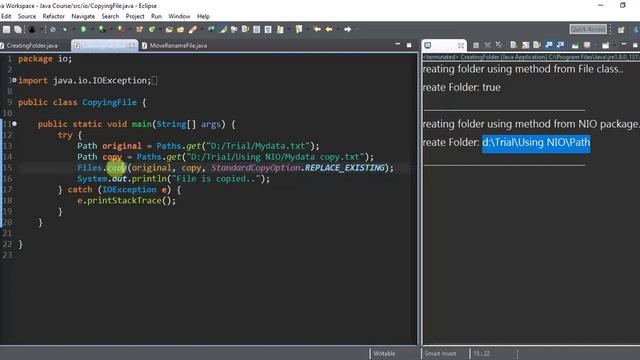Toggle Show Console When Standard Out Changes
The width and height of the screenshot is (640, 360).
[549, 45]
